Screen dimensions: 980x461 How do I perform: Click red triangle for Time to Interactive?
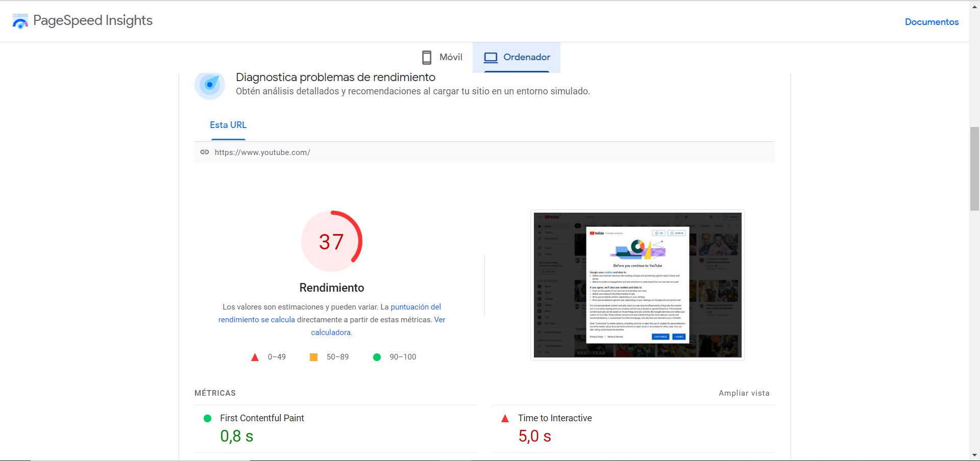(505, 418)
